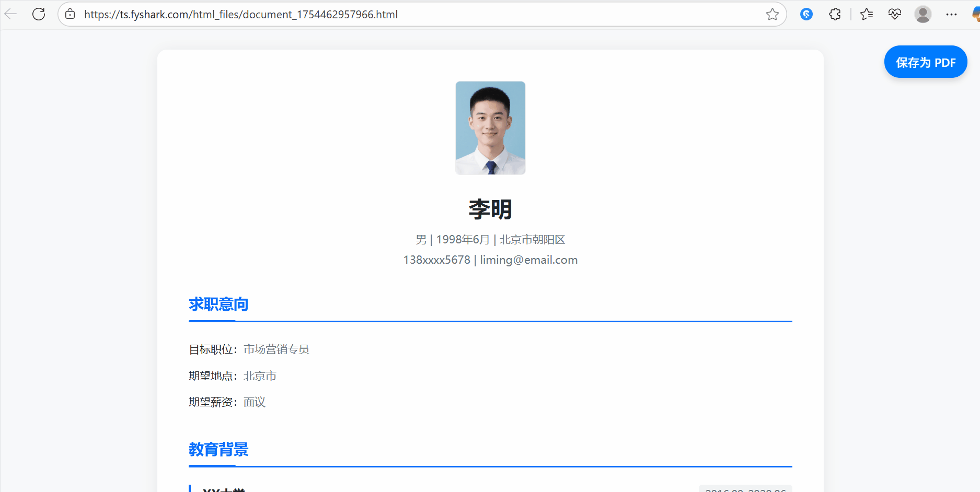This screenshot has width=980, height=492.
Task: Click the value 市场营销专员
Action: [x=276, y=349]
